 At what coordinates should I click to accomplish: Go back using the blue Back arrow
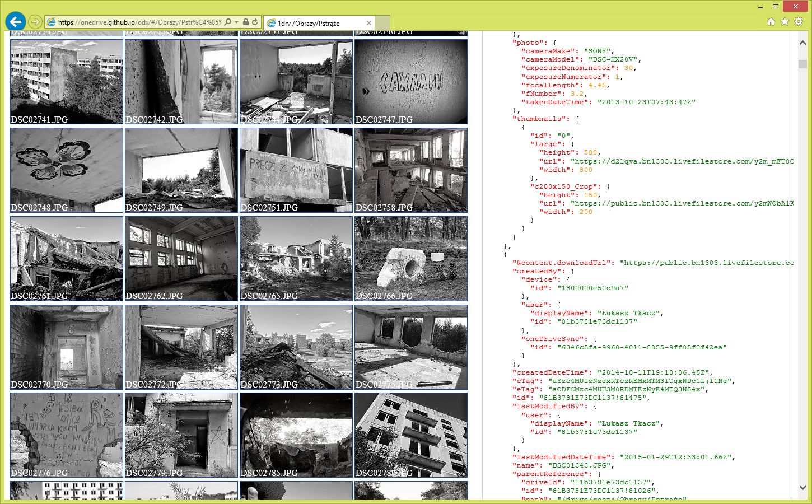pyautogui.click(x=16, y=22)
